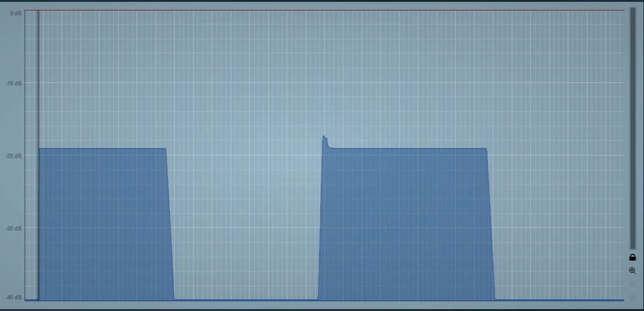Click the dimmed zoom out magnifier icon

pos(633,285)
